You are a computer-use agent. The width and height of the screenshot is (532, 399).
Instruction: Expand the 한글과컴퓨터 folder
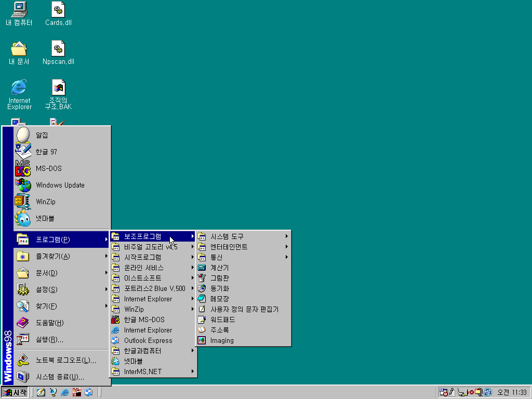tap(153, 351)
